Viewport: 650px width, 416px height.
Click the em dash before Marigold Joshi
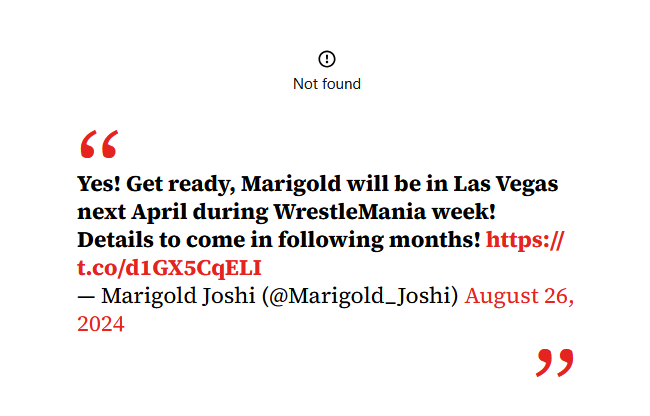click(87, 296)
